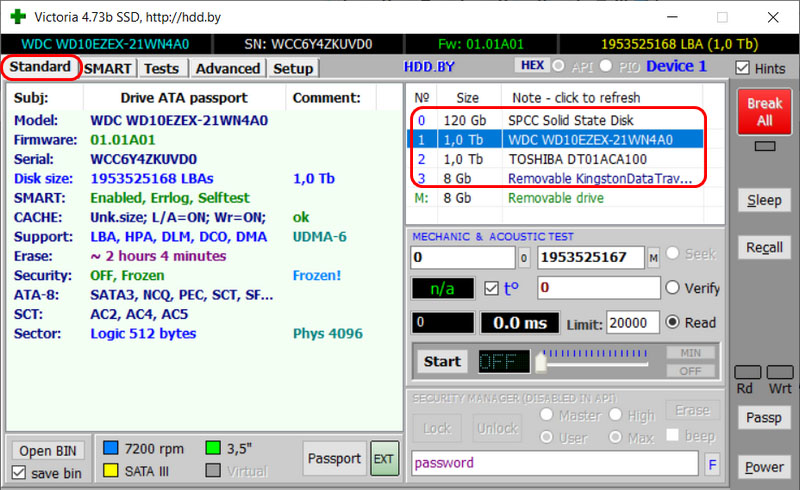Image resolution: width=800 pixels, height=490 pixels.
Task: Select drive M: Removable drive
Action: coord(556,198)
